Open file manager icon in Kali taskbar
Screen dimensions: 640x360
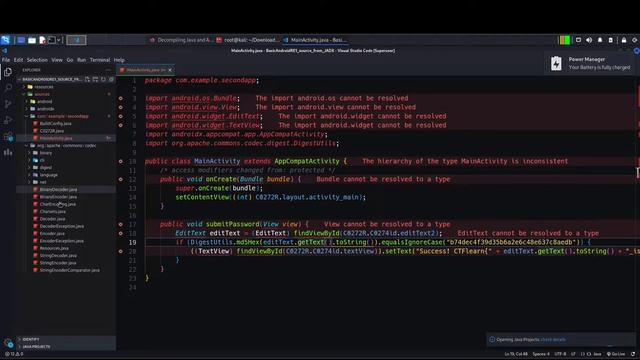pos(32,40)
